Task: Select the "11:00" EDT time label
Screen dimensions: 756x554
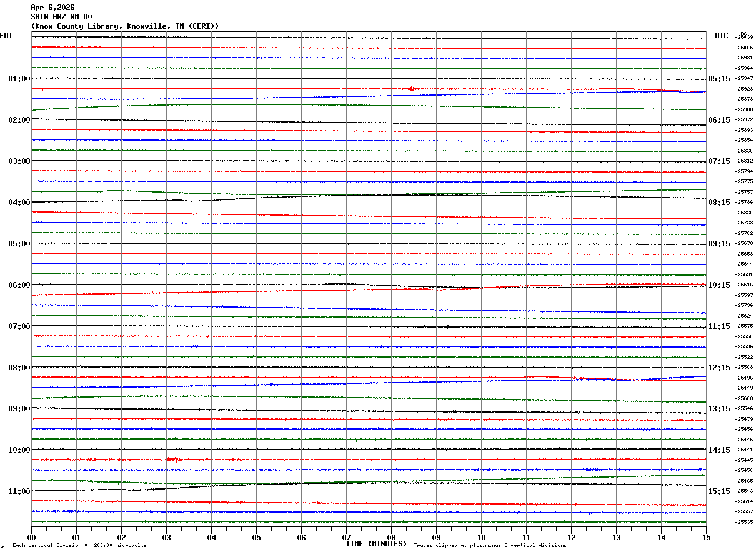Action: (x=19, y=491)
